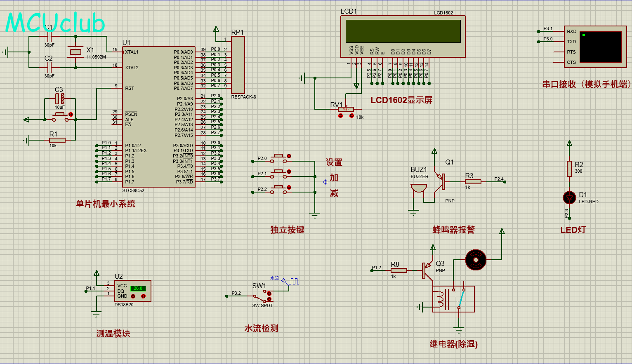The height and width of the screenshot is (364, 632).
Task: Increase DS18B20 temperature with up arrow
Action: click(143, 296)
